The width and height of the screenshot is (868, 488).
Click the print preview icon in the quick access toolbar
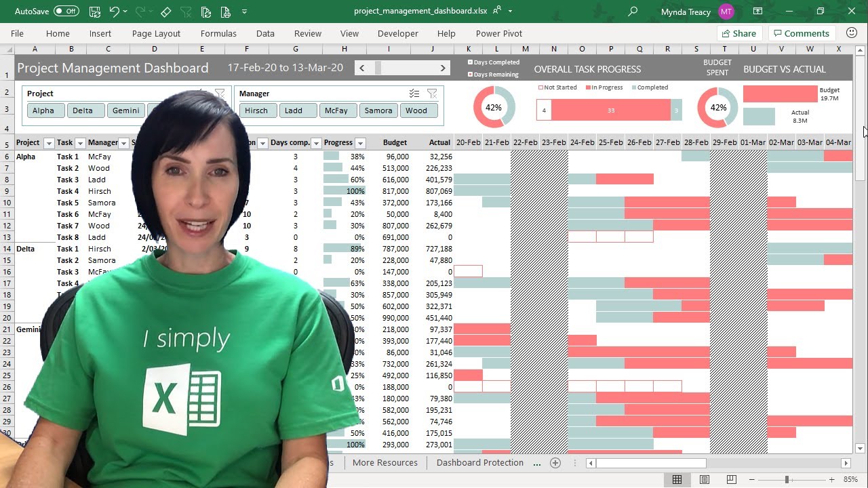(226, 12)
